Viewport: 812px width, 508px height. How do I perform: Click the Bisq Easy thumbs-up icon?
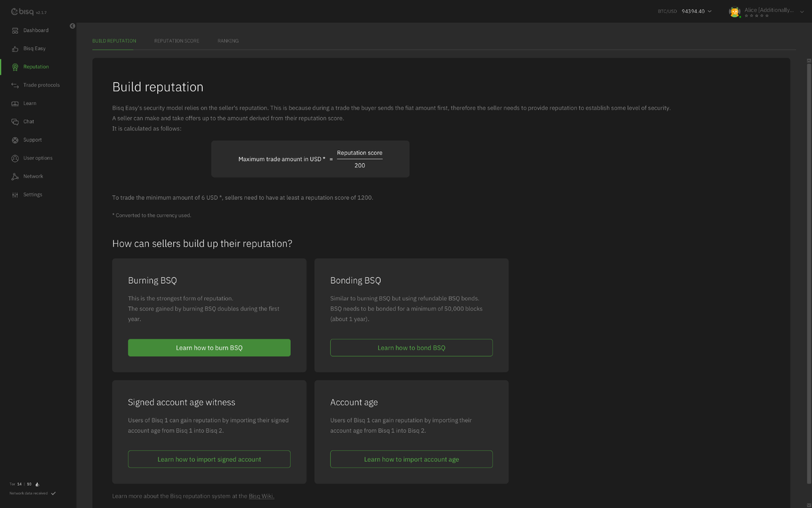coord(15,49)
